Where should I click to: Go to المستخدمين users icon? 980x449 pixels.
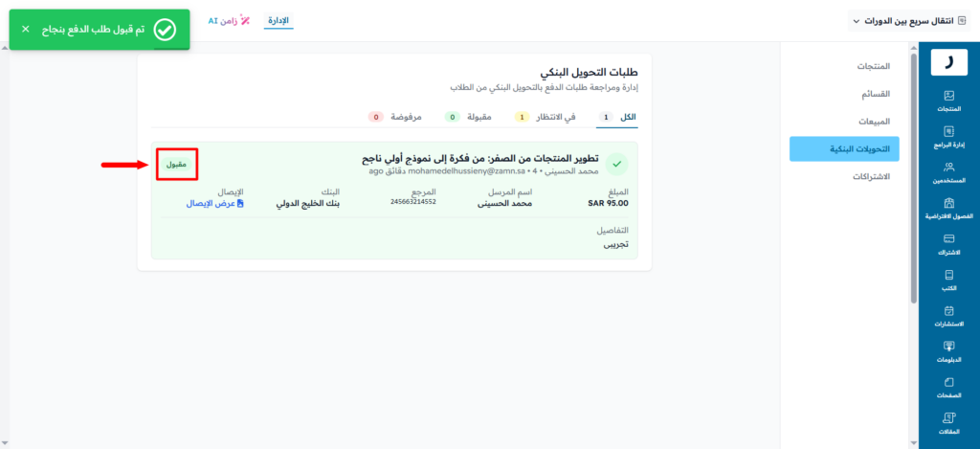point(948,172)
